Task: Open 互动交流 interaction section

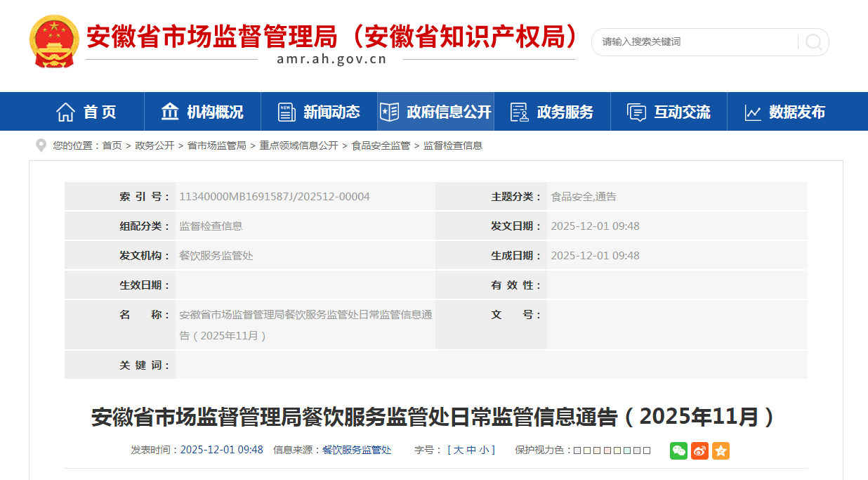Action: tap(669, 112)
